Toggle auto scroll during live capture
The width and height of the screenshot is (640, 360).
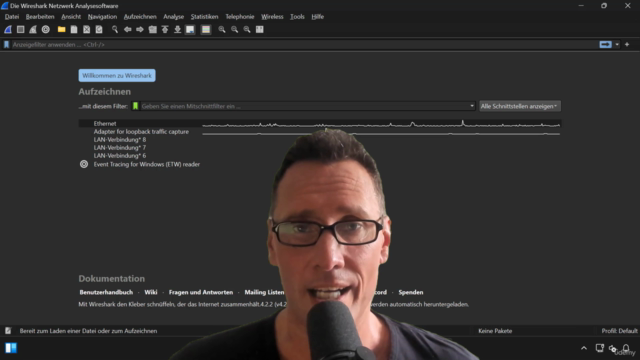(190, 29)
